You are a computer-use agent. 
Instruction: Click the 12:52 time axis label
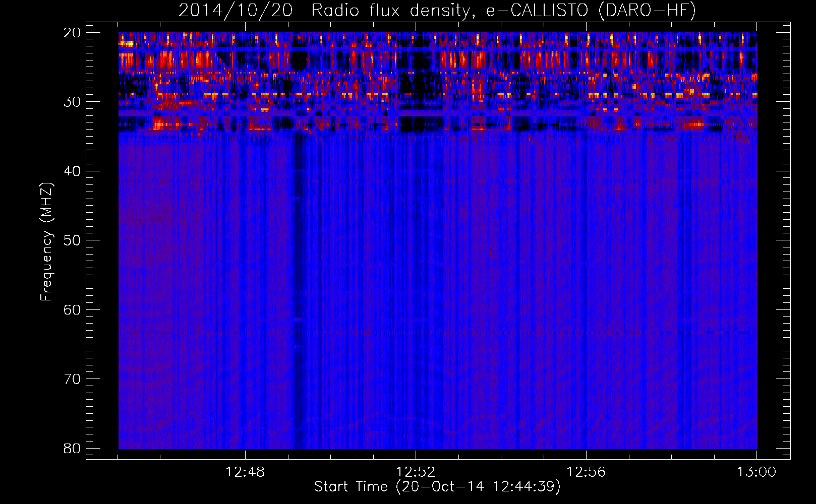(416, 472)
